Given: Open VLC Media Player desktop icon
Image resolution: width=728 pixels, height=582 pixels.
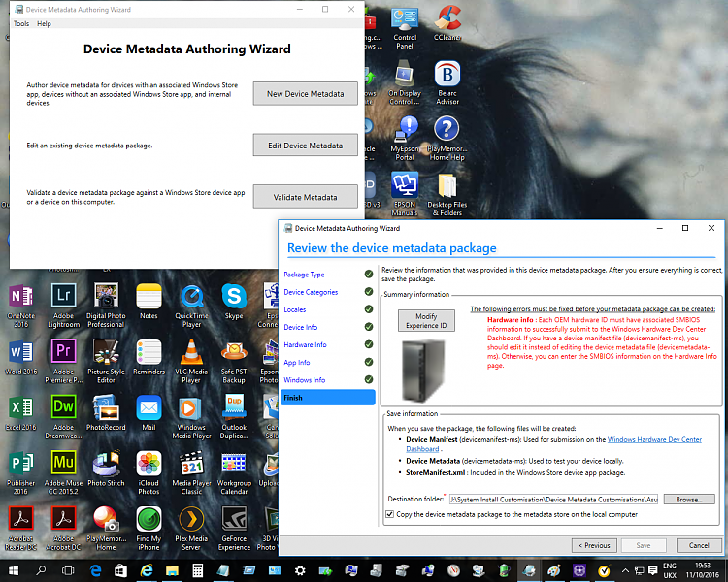Looking at the screenshot, I should (x=191, y=361).
